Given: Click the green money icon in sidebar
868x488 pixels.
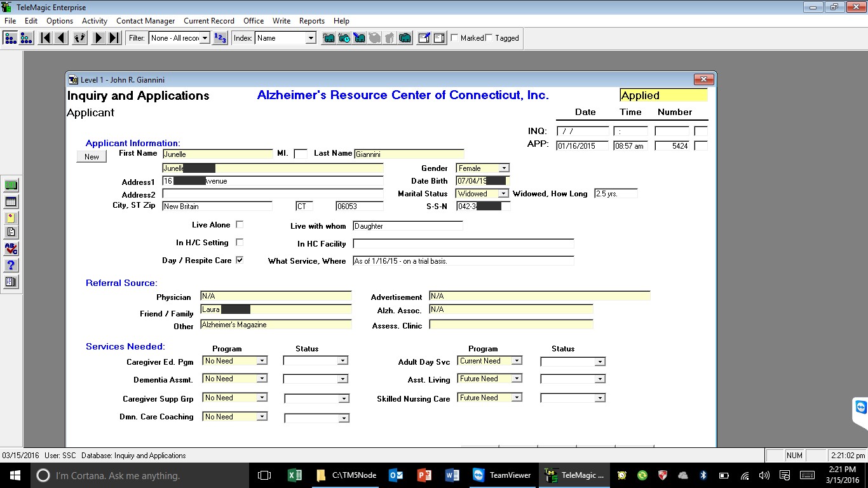Looking at the screenshot, I should [11, 186].
